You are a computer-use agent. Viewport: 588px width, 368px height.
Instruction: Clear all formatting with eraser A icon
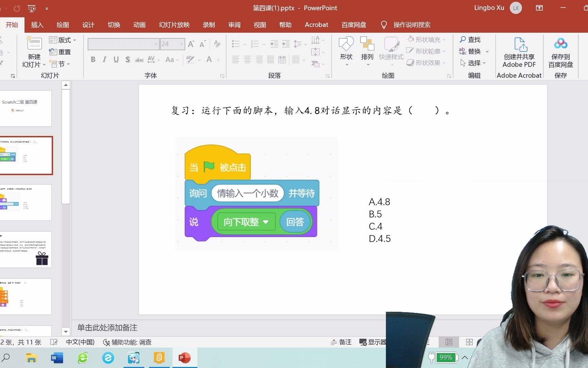(x=217, y=44)
